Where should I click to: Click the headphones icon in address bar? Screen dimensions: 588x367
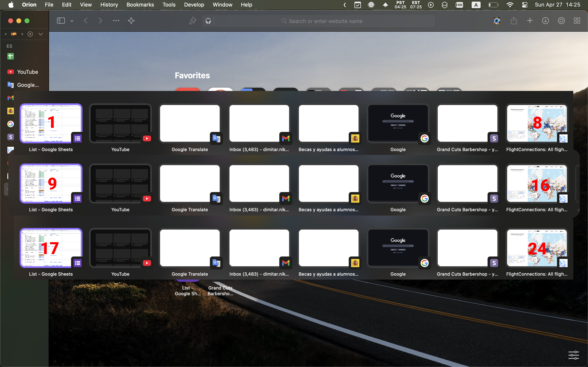point(208,21)
